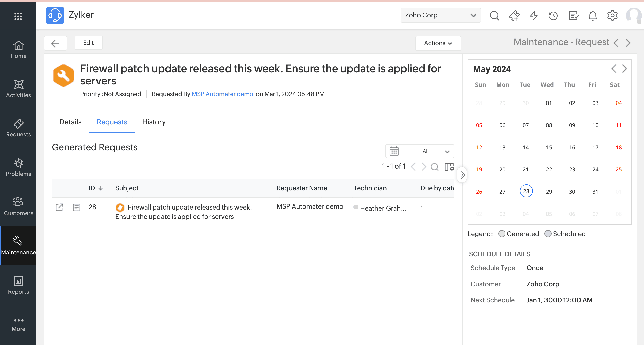
Task: Open column chooser table settings icon
Action: pyautogui.click(x=449, y=167)
